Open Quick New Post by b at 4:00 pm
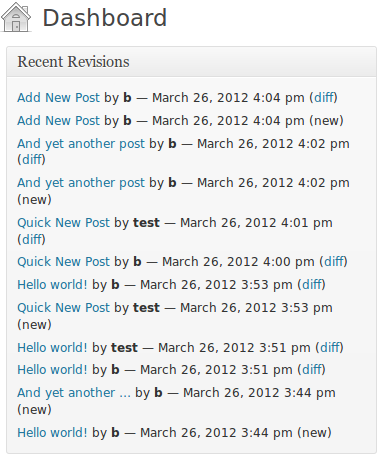Screen dimensions: 382x457 click(63, 262)
